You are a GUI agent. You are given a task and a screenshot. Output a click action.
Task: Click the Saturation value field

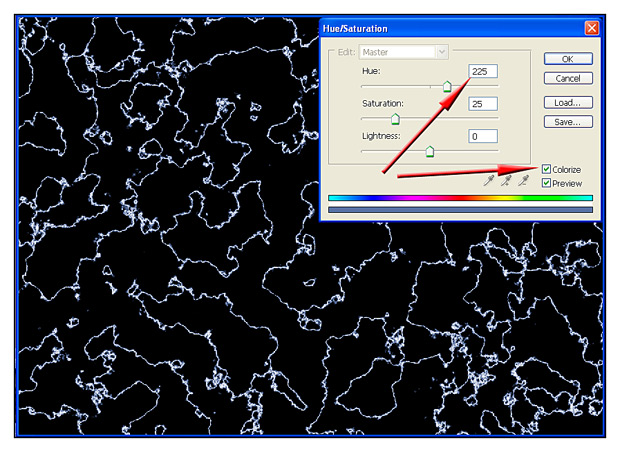(x=483, y=104)
